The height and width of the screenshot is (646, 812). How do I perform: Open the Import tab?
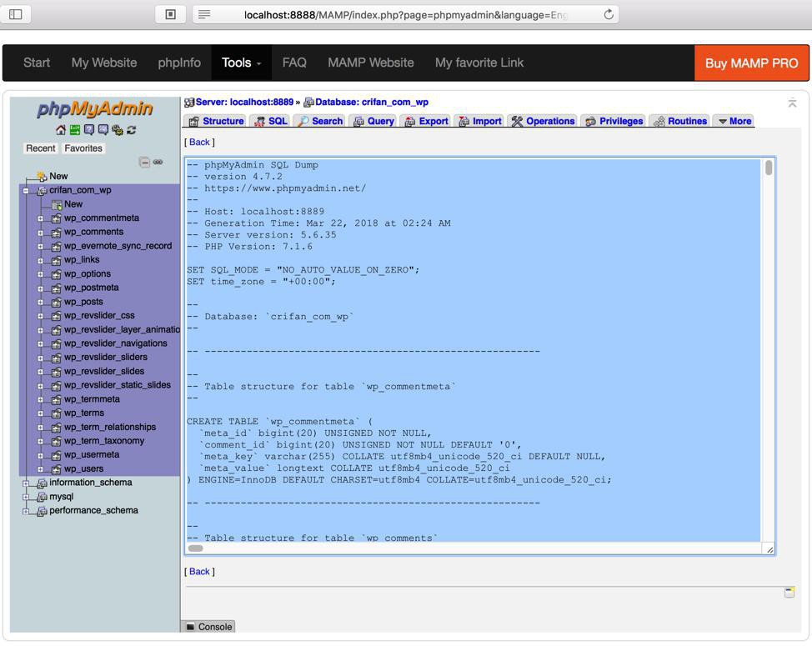480,121
